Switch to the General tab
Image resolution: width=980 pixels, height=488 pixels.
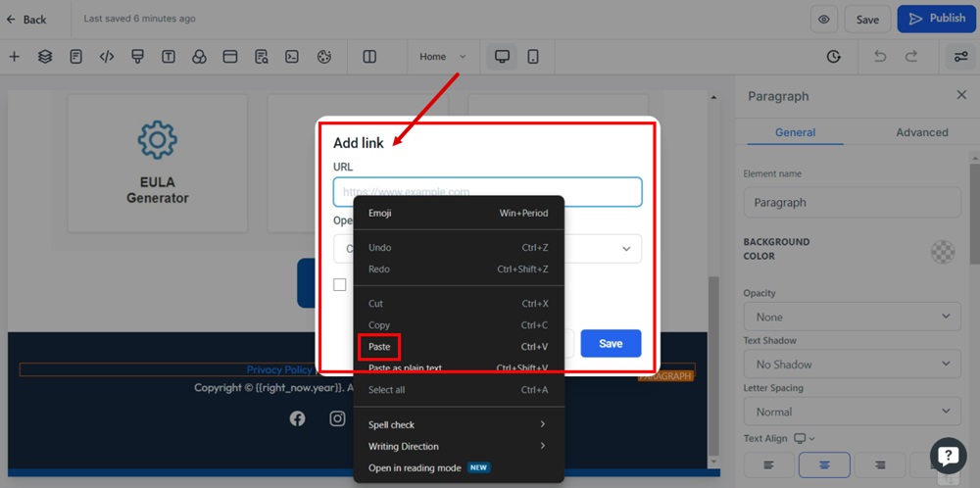click(x=795, y=132)
